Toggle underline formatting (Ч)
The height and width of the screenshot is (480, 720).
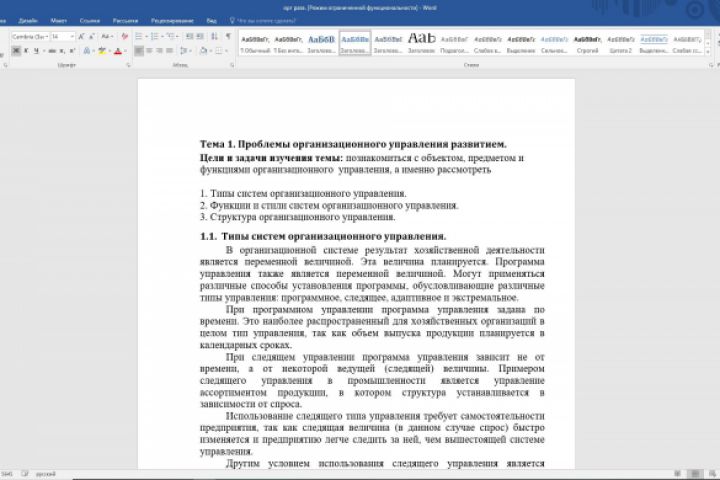tap(35, 51)
